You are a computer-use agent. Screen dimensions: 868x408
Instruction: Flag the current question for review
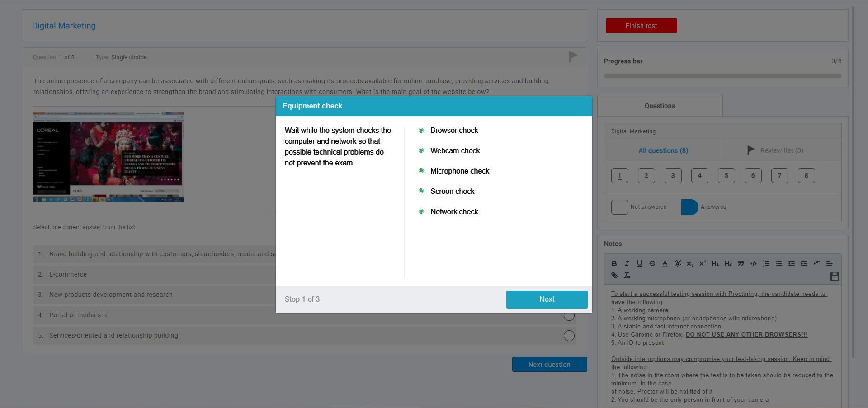tap(572, 56)
